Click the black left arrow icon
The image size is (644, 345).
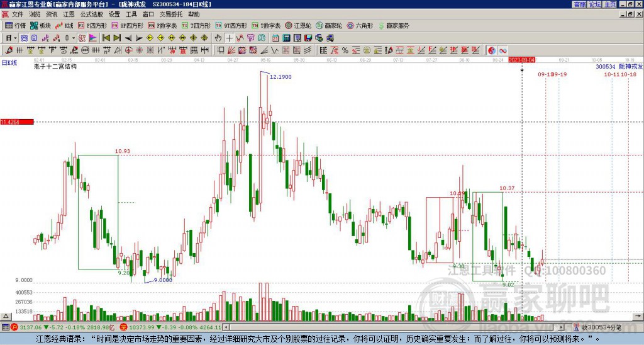point(128,38)
